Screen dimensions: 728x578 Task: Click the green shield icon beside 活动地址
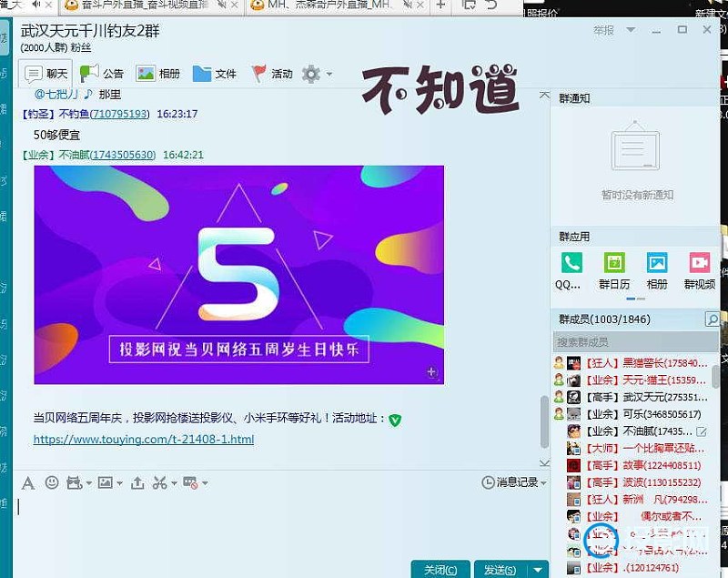(395, 420)
